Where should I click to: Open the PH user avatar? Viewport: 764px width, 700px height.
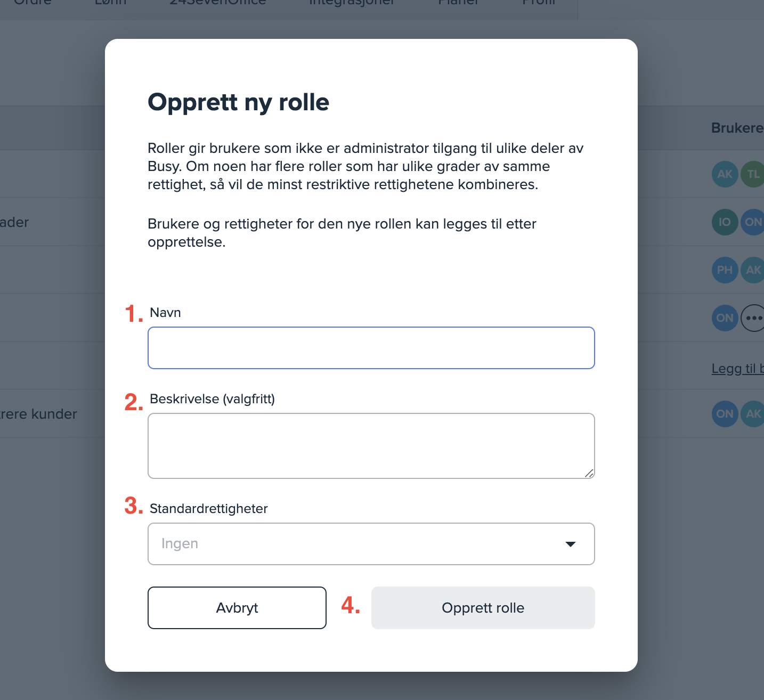coord(725,270)
